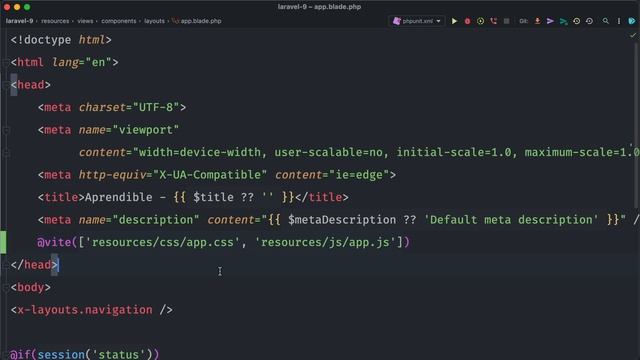The height and width of the screenshot is (360, 640).
Task: Click http-equiv="X-UA-Compatible" text
Action: (x=173, y=175)
